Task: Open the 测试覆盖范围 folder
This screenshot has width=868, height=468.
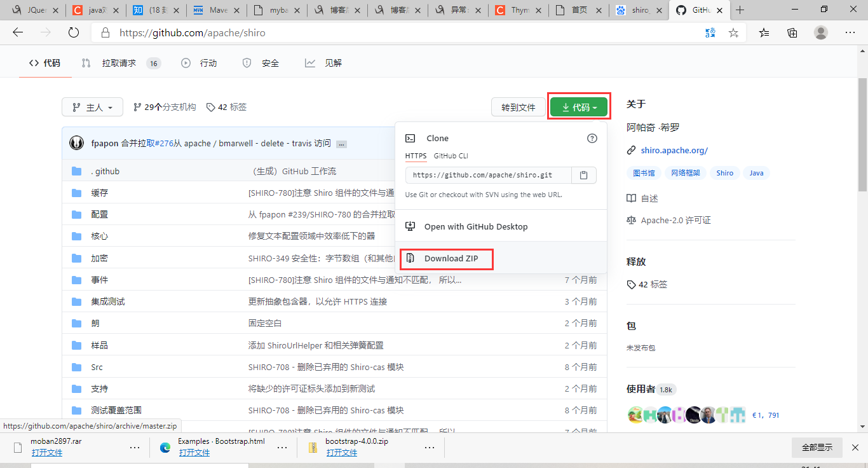Action: pyautogui.click(x=116, y=410)
